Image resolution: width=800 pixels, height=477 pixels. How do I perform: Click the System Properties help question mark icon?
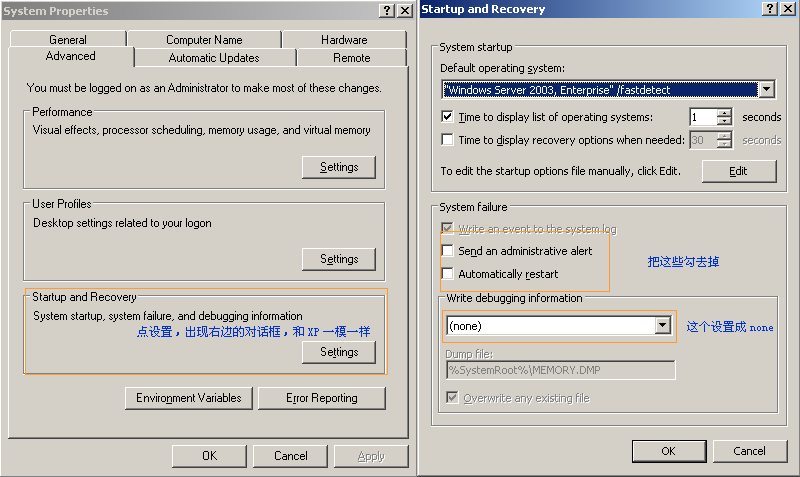tap(387, 10)
